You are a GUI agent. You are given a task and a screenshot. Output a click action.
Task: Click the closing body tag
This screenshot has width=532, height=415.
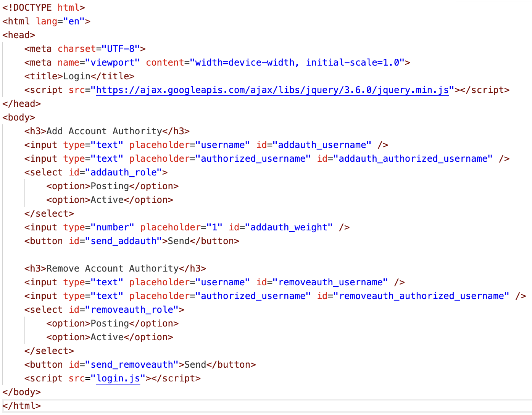21,392
